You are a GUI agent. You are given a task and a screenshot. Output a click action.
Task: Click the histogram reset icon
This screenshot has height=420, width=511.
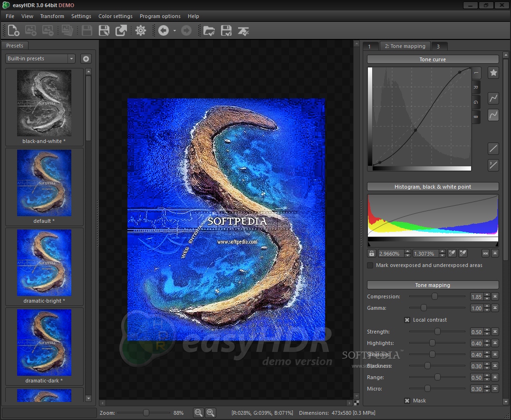click(495, 254)
